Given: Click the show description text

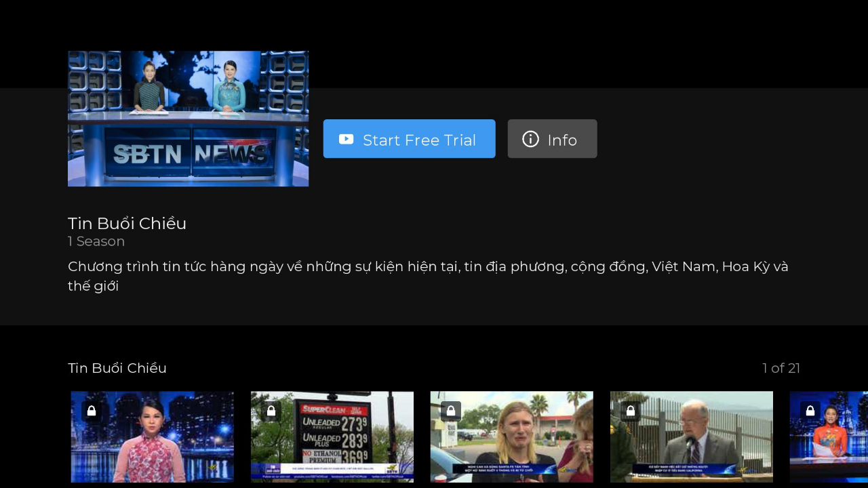Looking at the screenshot, I should point(427,276).
